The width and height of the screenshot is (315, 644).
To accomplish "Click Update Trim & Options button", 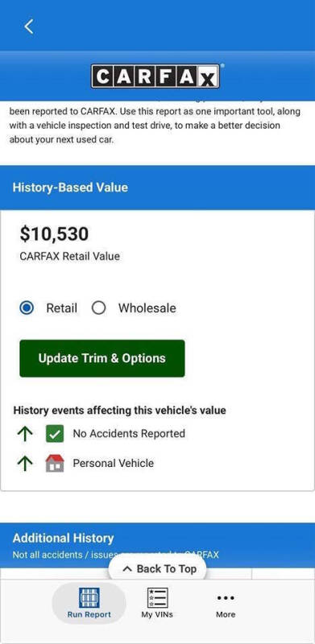I will point(102,358).
